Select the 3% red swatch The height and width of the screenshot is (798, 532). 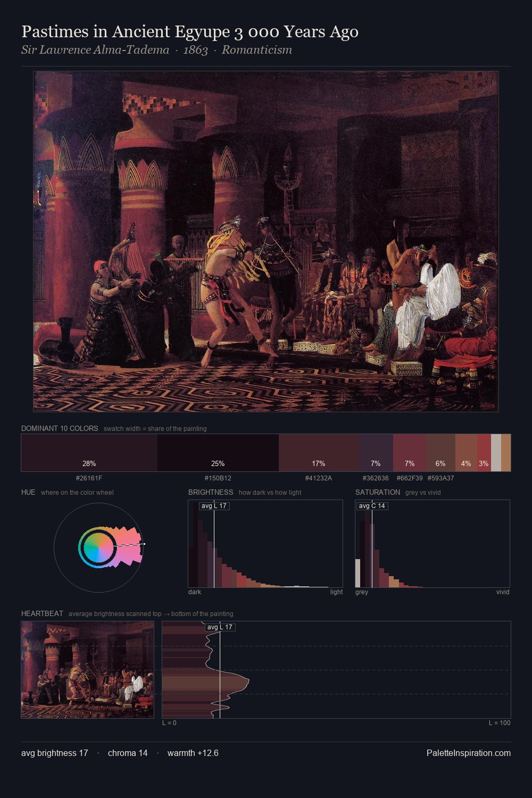(484, 453)
